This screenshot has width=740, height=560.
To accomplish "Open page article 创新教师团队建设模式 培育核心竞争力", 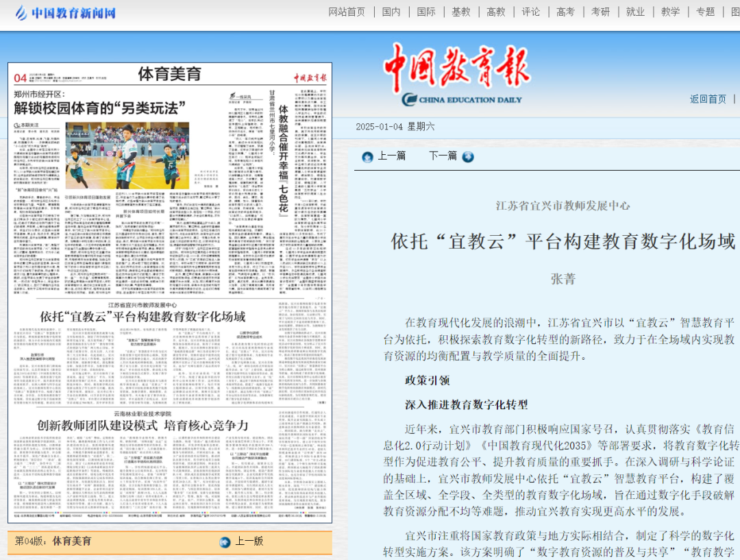I will [143, 426].
